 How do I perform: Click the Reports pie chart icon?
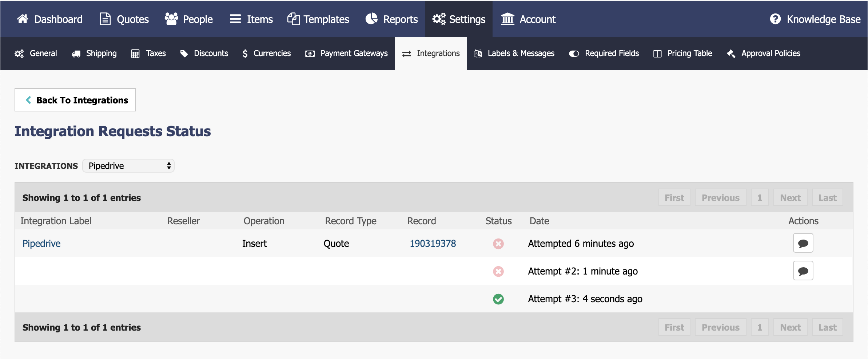coord(371,19)
